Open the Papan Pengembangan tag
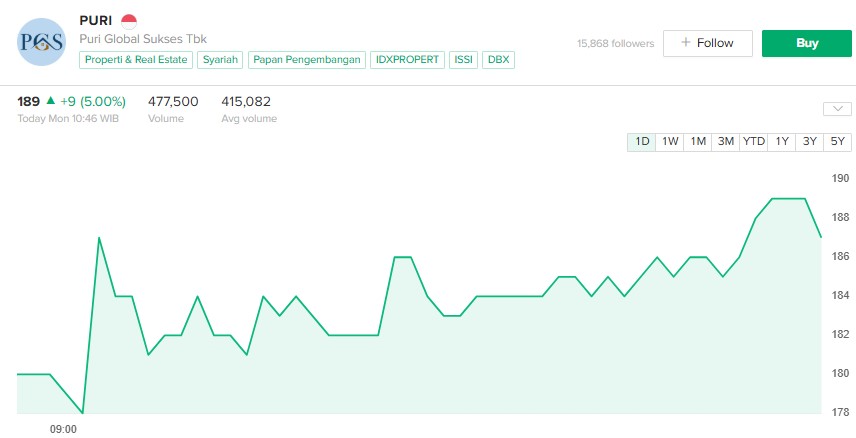The height and width of the screenshot is (438, 856). (x=307, y=60)
